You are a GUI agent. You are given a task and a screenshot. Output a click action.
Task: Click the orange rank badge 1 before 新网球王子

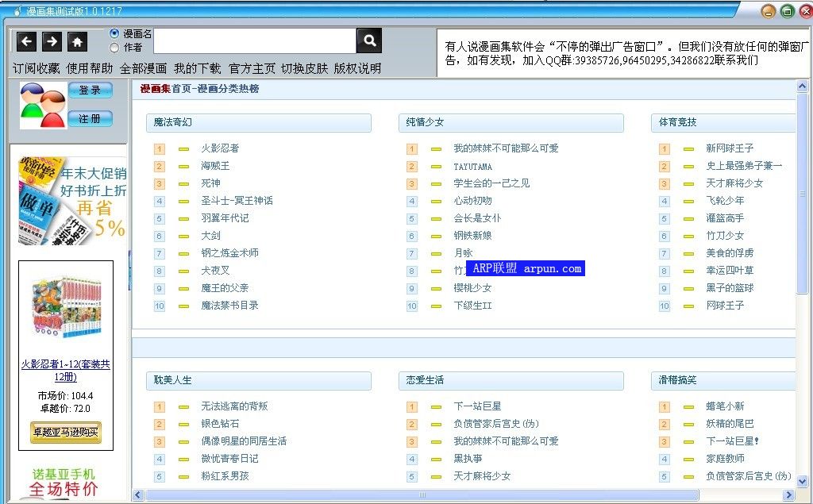pyautogui.click(x=664, y=148)
